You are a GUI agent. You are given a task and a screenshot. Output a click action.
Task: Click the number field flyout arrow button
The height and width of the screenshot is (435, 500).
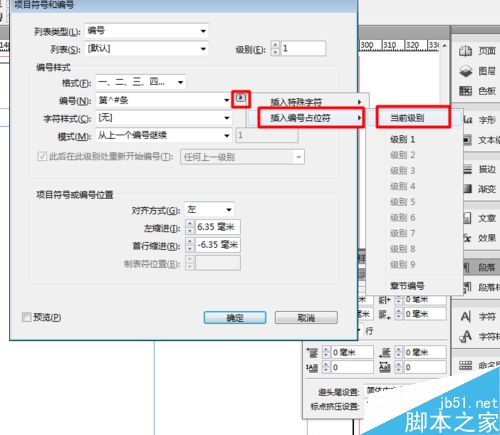(241, 98)
